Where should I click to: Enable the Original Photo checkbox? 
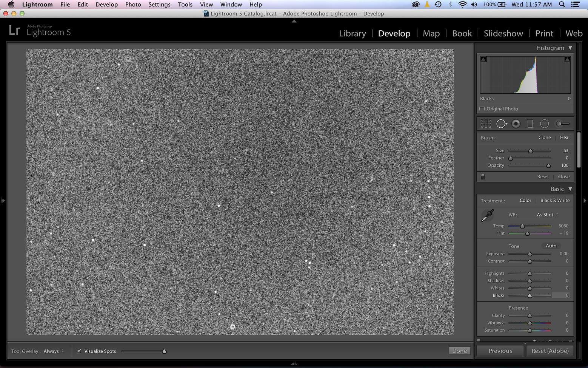coord(482,109)
